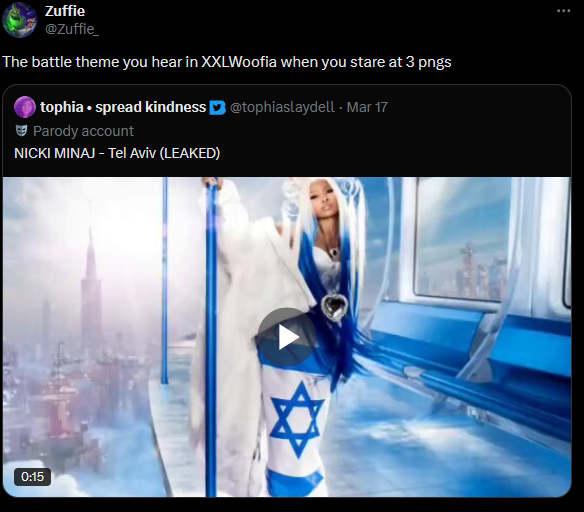Open the three-dot more options menu
Viewport: 584px width, 512px height.
(564, 11)
